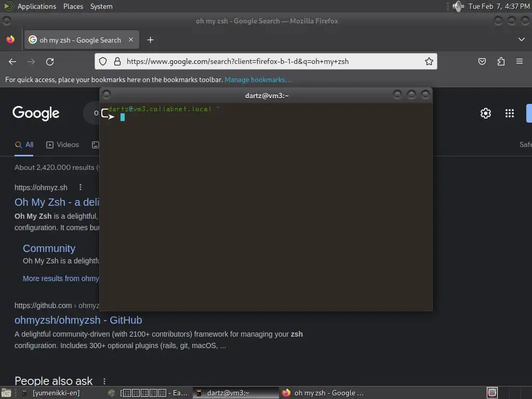Viewport: 532px width, 399px height.
Task: Open options for ohmyz.sh result
Action: [x=81, y=187]
